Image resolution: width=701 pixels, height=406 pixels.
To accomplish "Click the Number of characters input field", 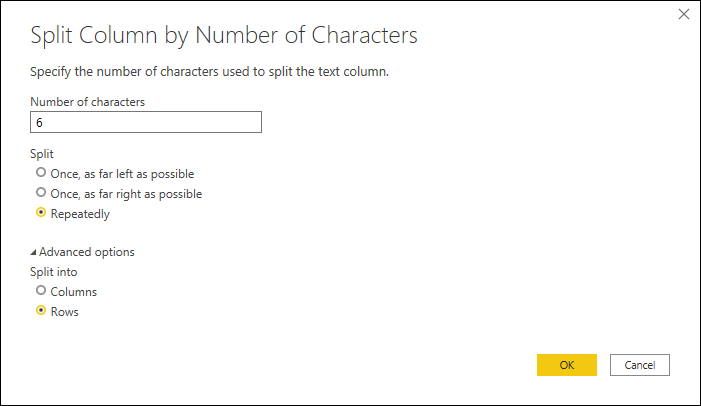I will tap(146, 122).
